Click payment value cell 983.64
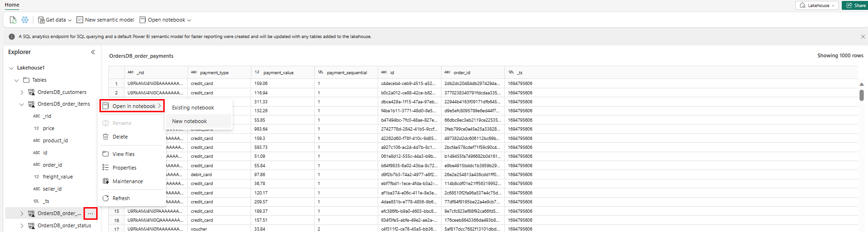The width and height of the screenshot is (868, 232). tap(282, 129)
